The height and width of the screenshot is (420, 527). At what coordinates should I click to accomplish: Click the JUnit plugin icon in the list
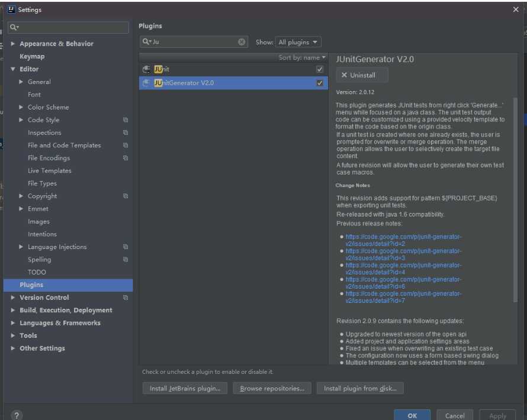pyautogui.click(x=146, y=69)
